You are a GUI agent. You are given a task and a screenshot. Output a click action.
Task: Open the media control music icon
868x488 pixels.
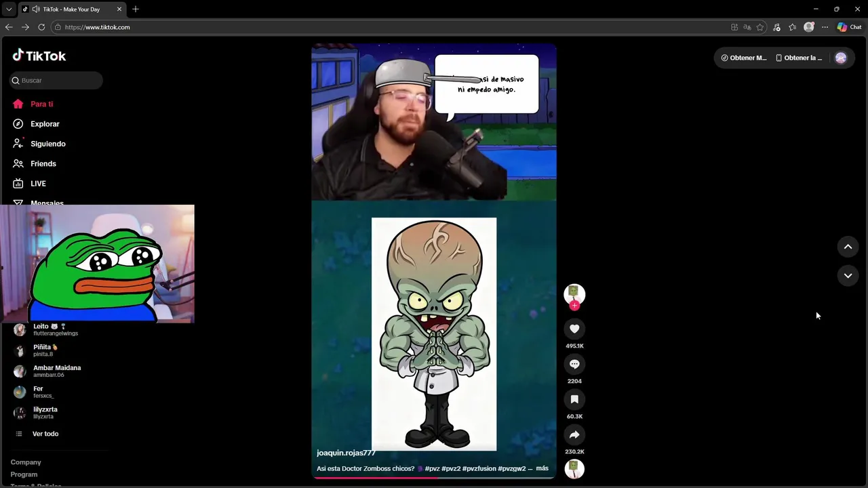click(x=776, y=27)
